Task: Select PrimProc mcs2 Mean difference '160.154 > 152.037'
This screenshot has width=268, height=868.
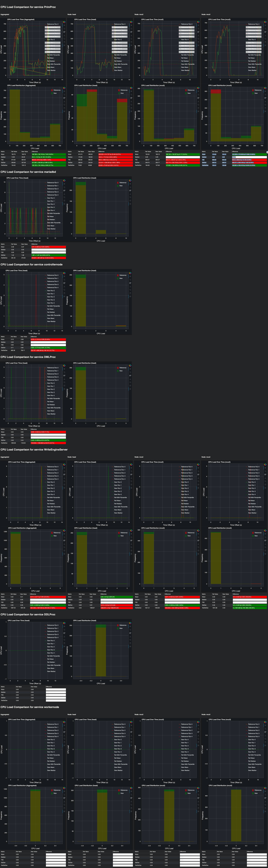Action: point(183,154)
